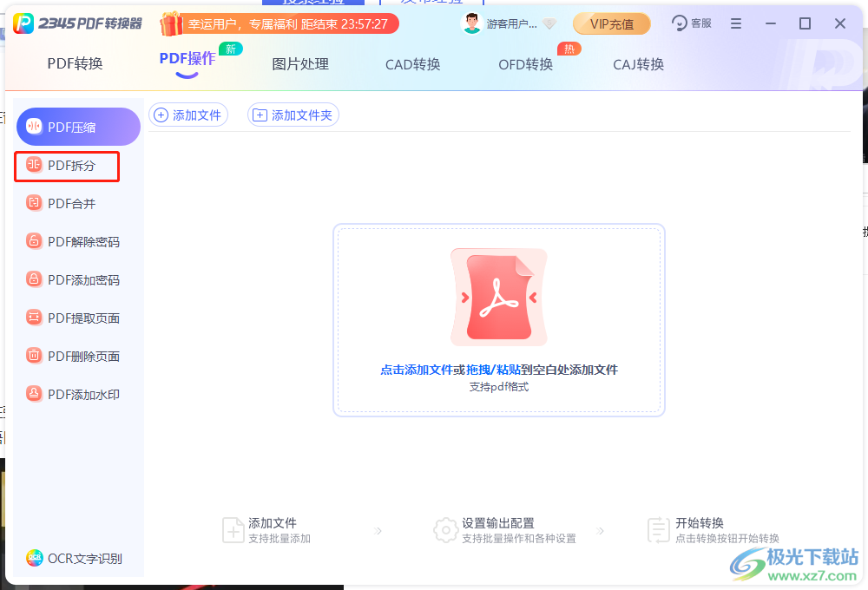Click the plus icon on 添加文件
Screen dimensions: 868x590
tap(161, 115)
